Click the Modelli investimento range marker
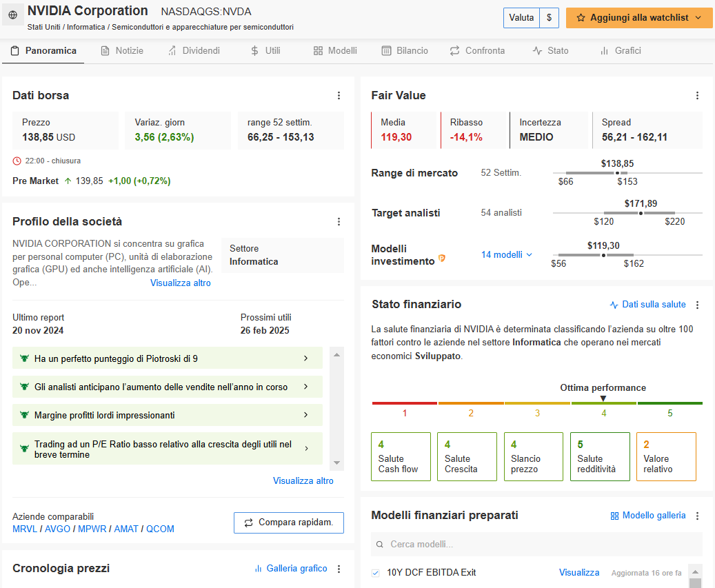The height and width of the screenshot is (588, 715). click(x=603, y=255)
